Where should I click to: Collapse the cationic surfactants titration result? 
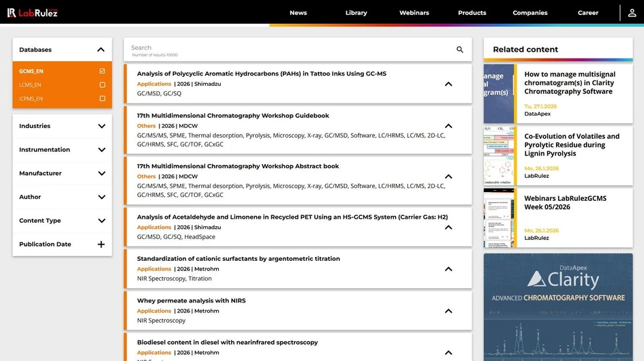tap(448, 269)
